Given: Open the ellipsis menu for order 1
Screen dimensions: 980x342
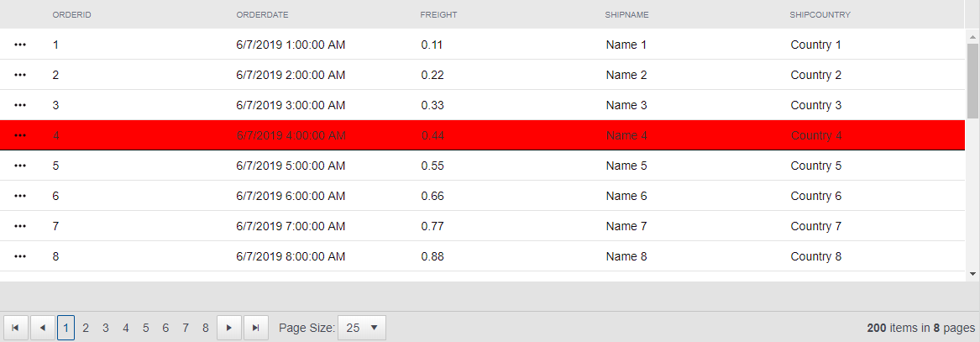Looking at the screenshot, I should point(20,45).
